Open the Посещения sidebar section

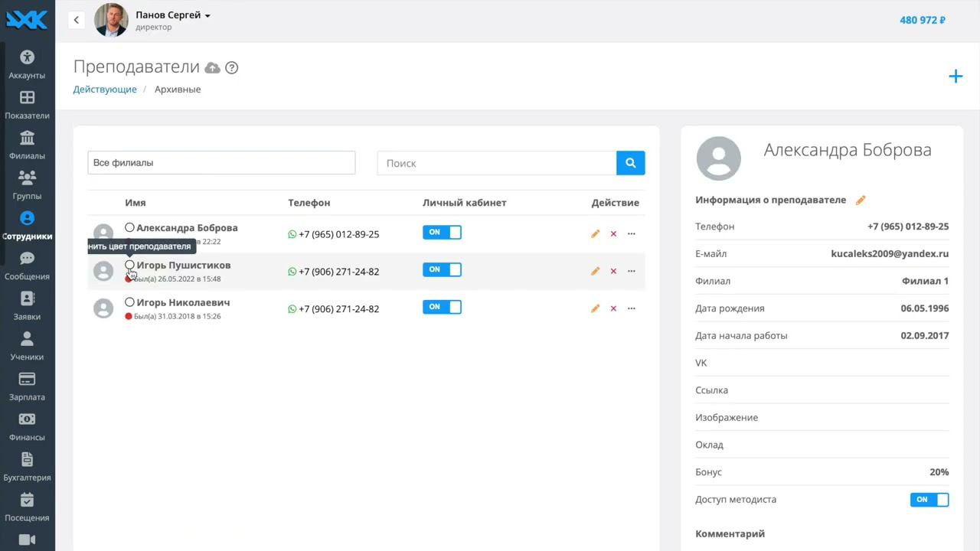[27, 507]
